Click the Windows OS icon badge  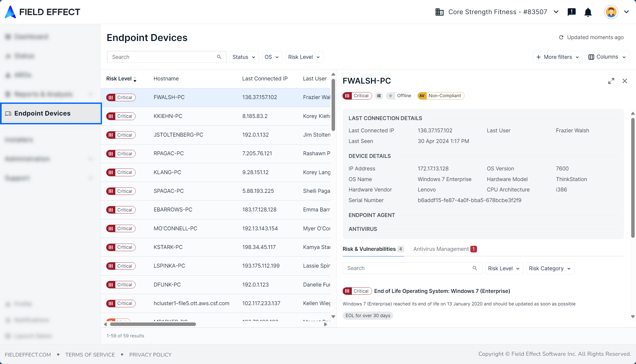[x=379, y=96]
